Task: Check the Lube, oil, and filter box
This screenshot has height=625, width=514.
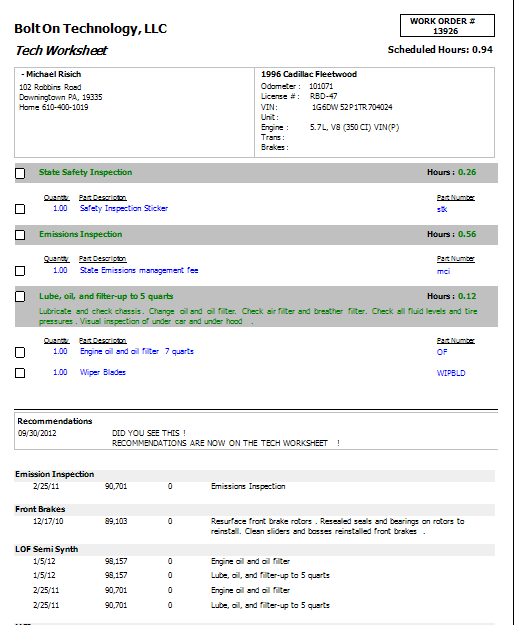Action: (x=20, y=297)
